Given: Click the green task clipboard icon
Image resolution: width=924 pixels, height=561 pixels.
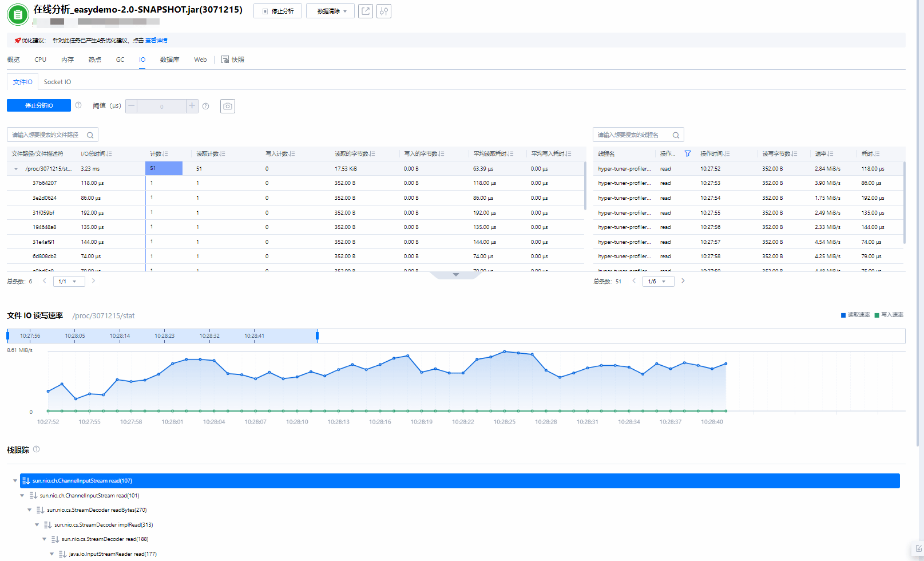Looking at the screenshot, I should coord(18,15).
